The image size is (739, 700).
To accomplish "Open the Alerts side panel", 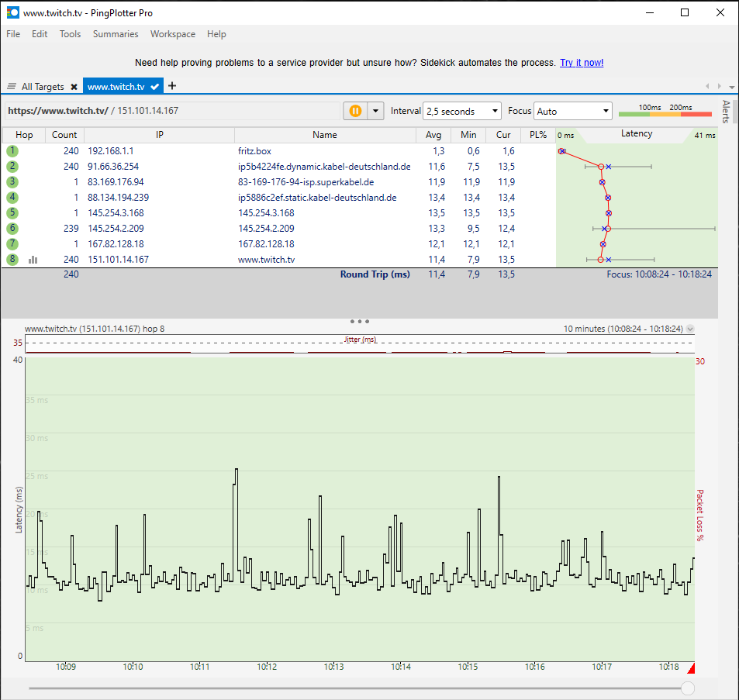I will tap(727, 112).
